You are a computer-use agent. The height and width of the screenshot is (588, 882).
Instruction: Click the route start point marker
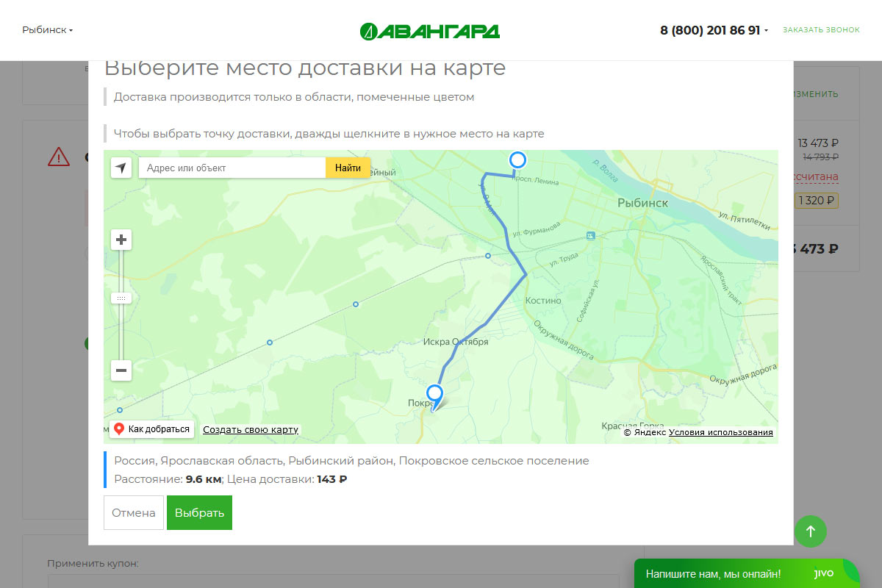click(518, 160)
